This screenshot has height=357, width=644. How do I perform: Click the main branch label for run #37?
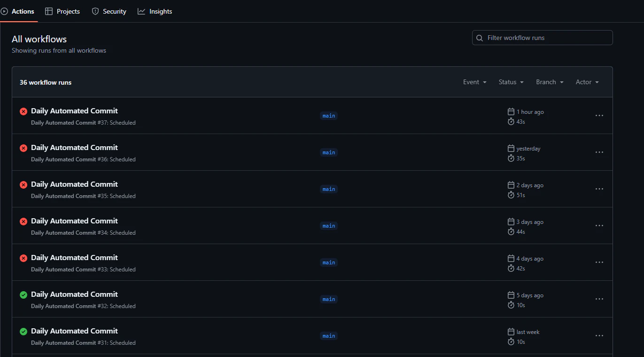pyautogui.click(x=329, y=116)
